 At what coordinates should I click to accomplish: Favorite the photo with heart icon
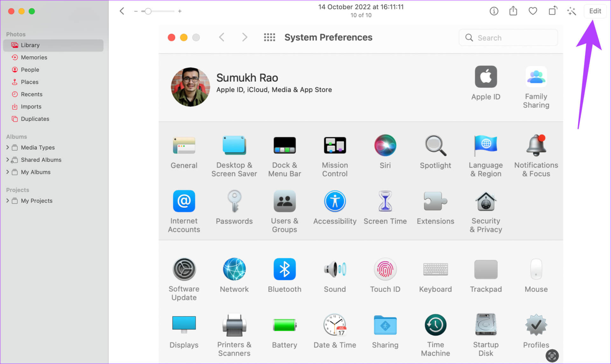[x=533, y=11]
